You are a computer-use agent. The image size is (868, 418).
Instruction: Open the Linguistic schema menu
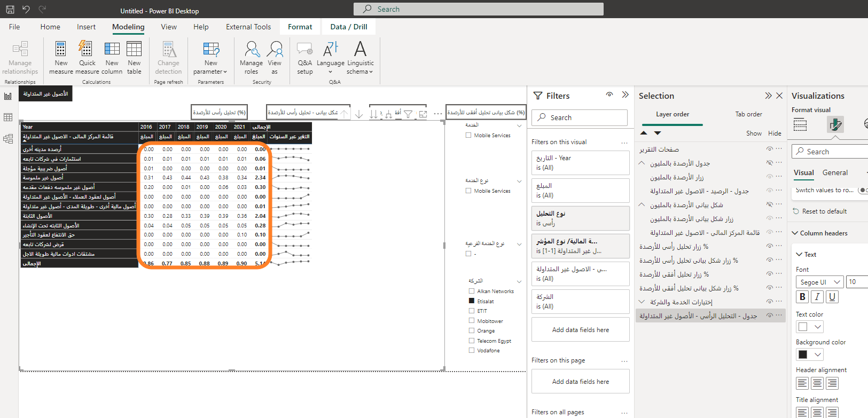360,58
